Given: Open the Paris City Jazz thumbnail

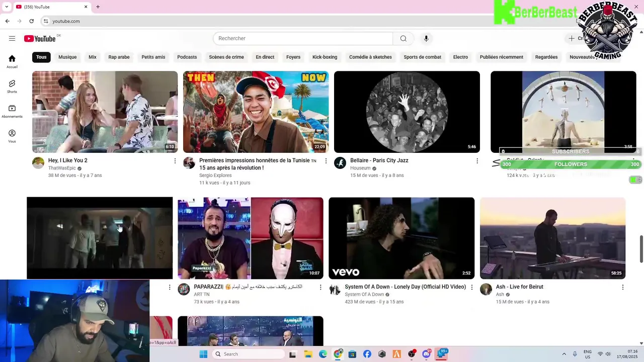Looking at the screenshot, I should (x=407, y=112).
